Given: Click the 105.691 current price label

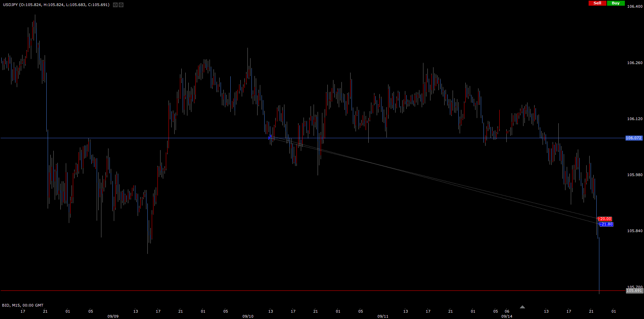Looking at the screenshot, I should [x=634, y=291].
